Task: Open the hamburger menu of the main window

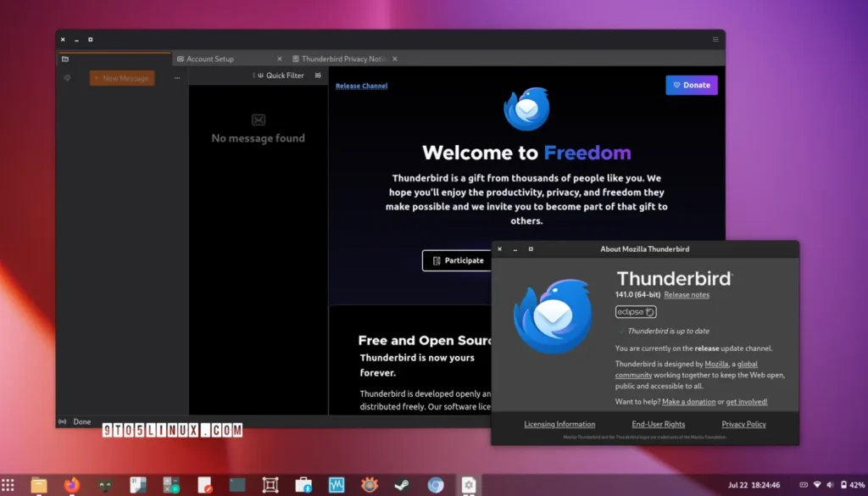Action: click(x=714, y=39)
